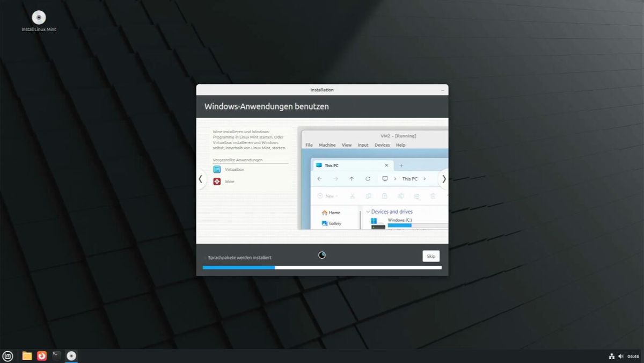Click the Wine application icon
The width and height of the screenshot is (644, 363).
coord(217,181)
